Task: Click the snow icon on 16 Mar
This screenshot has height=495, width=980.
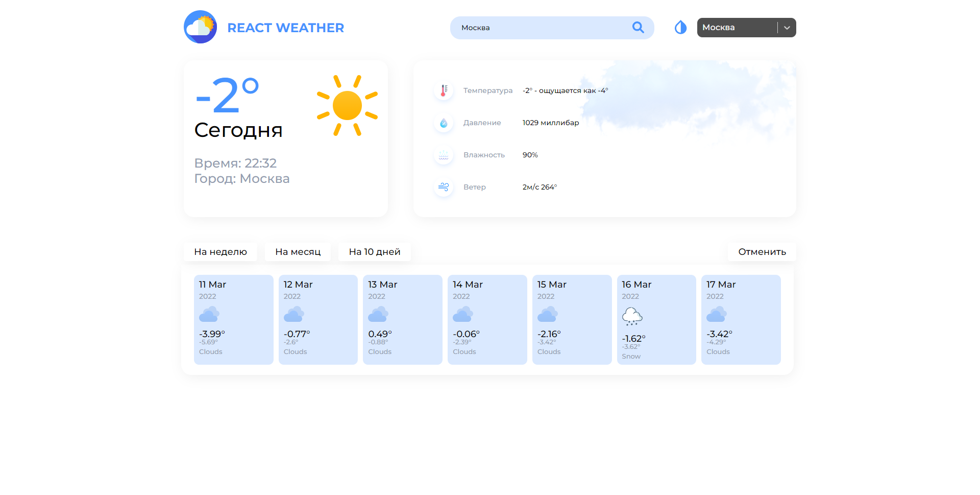Action: 632,316
